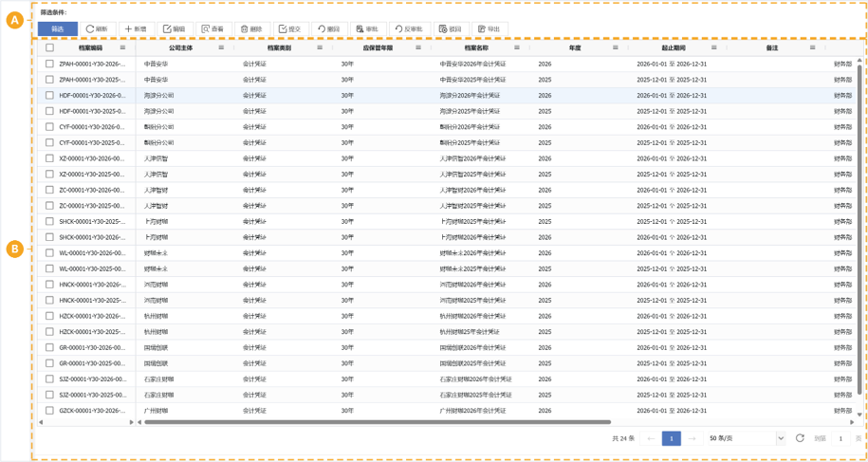The width and height of the screenshot is (868, 462).
Task: Select the cell 广州财联2026年会计凭证
Action: [472, 411]
